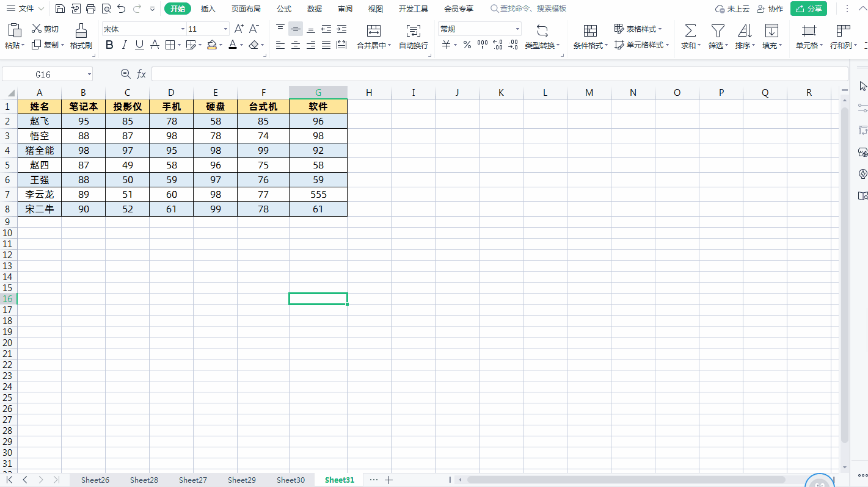Viewport: 868px width, 487px height.
Task: Click the green Share (分享) button
Action: [809, 9]
